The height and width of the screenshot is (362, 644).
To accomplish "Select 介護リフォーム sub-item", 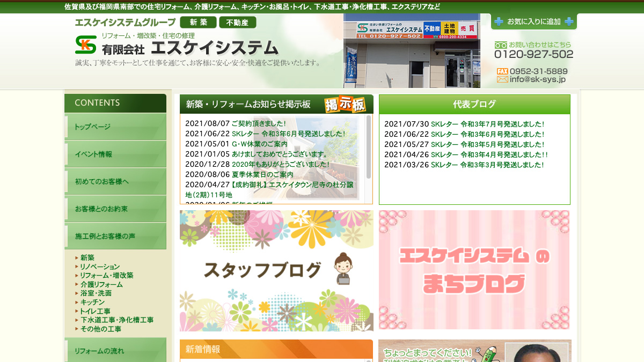I will 101,284.
